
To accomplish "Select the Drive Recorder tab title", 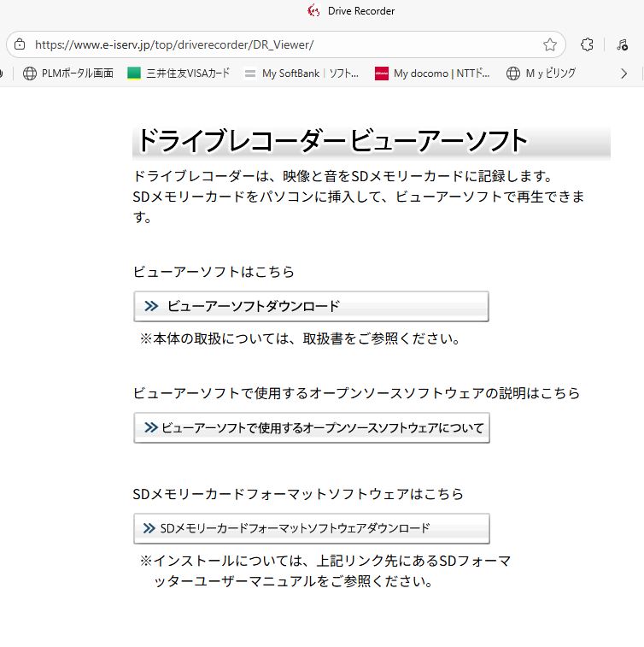I will click(361, 11).
